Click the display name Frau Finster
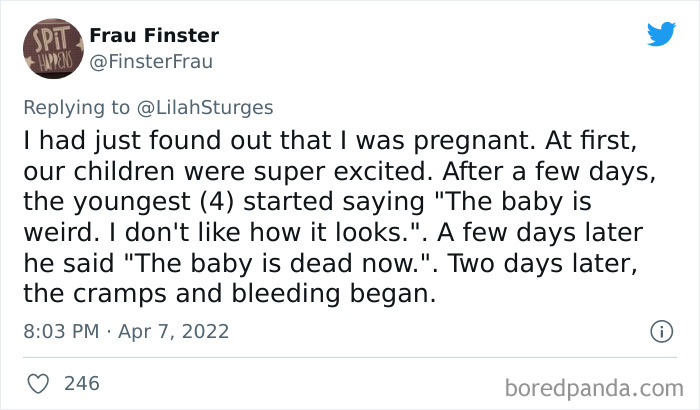This screenshot has height=410, width=700. (154, 36)
